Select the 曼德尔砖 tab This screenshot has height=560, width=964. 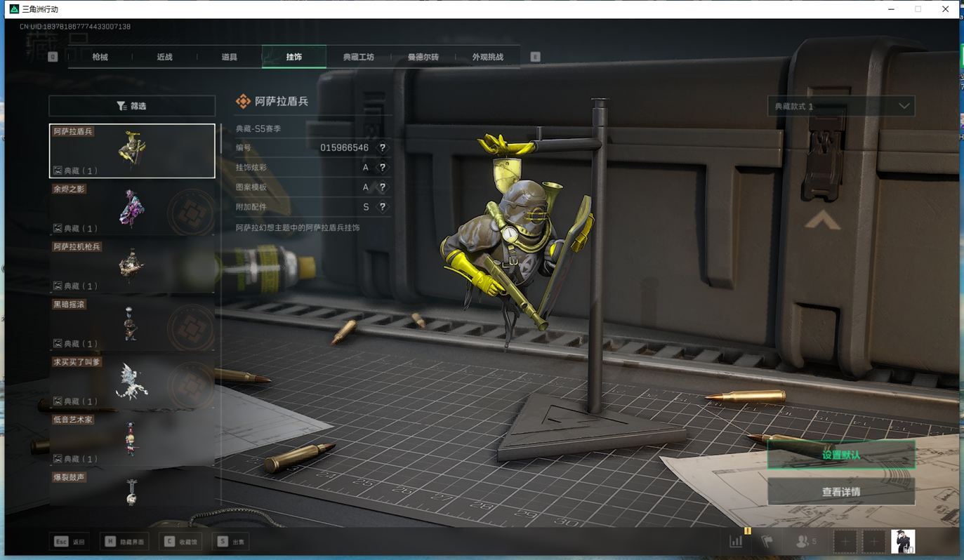[x=423, y=57]
